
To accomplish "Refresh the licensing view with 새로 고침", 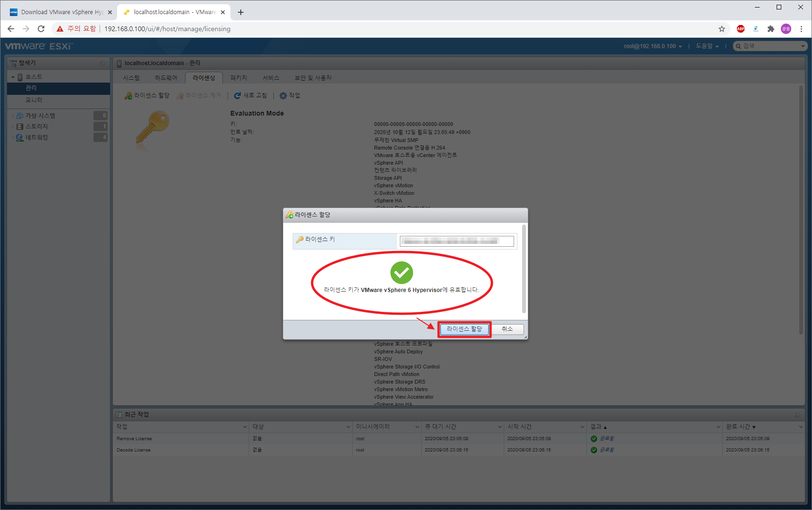I will (251, 96).
